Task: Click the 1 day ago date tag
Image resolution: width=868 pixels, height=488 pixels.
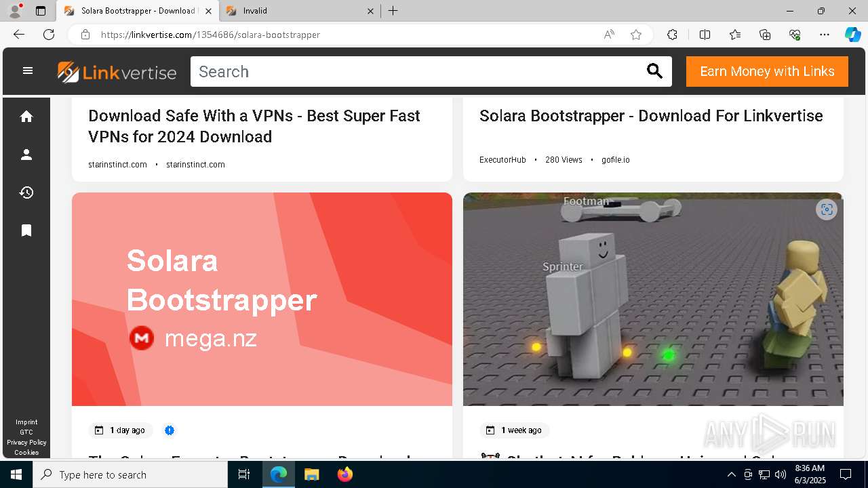Action: coord(121,430)
